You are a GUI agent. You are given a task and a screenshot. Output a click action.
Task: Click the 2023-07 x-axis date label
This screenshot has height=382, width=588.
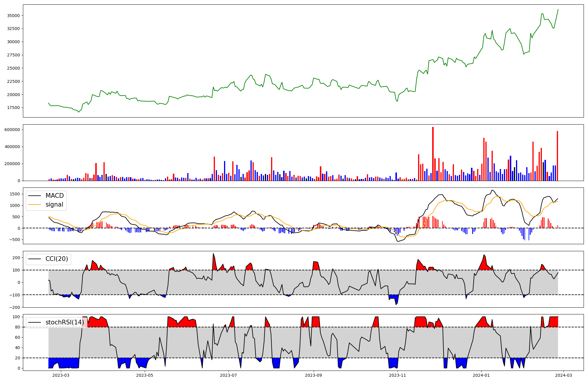point(228,375)
